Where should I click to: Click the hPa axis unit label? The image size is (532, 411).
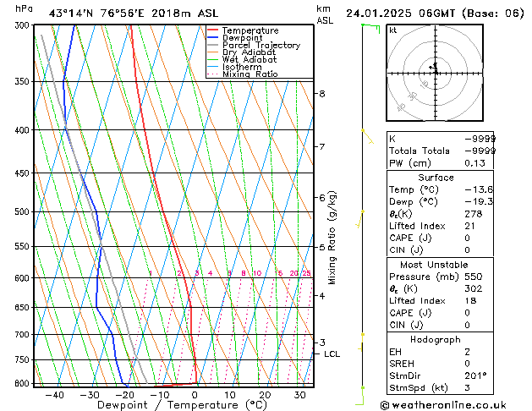click(24, 8)
